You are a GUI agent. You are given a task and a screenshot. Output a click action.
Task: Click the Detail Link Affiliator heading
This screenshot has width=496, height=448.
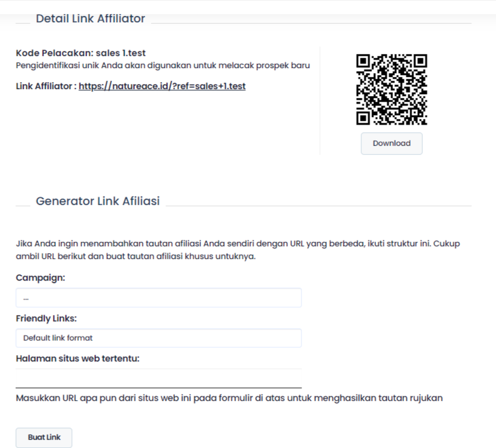90,19
